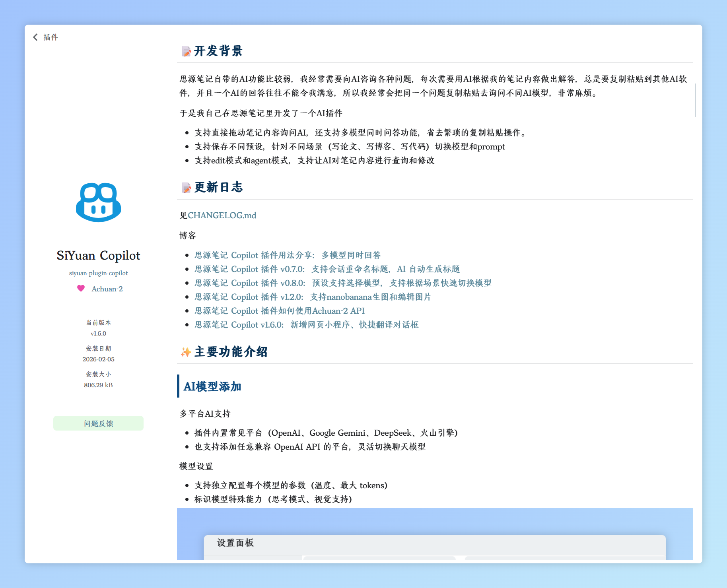Click the pink heart sponsor icon

pos(81,288)
